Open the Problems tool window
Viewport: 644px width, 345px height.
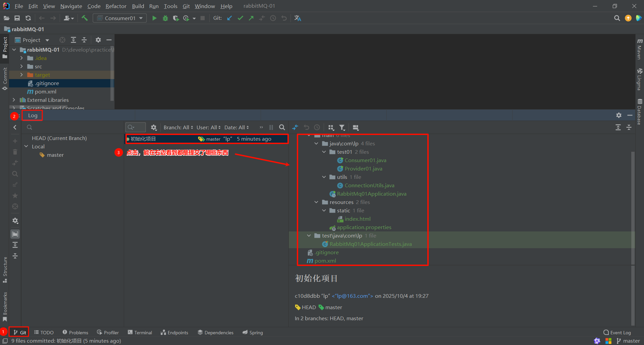pos(75,332)
